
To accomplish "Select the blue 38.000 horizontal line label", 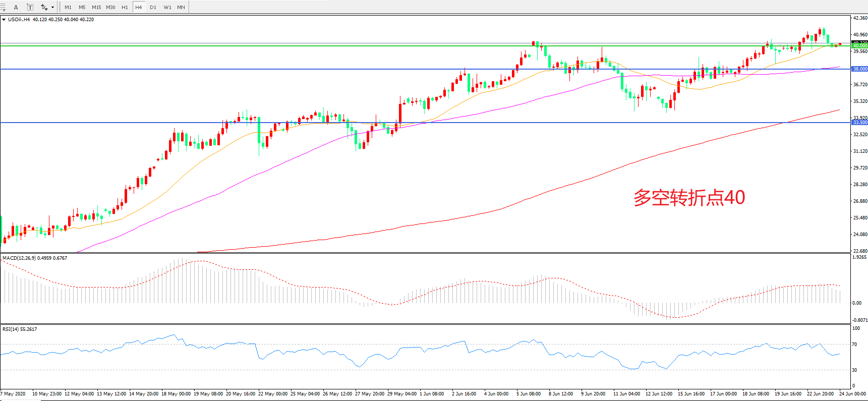I will (859, 69).
